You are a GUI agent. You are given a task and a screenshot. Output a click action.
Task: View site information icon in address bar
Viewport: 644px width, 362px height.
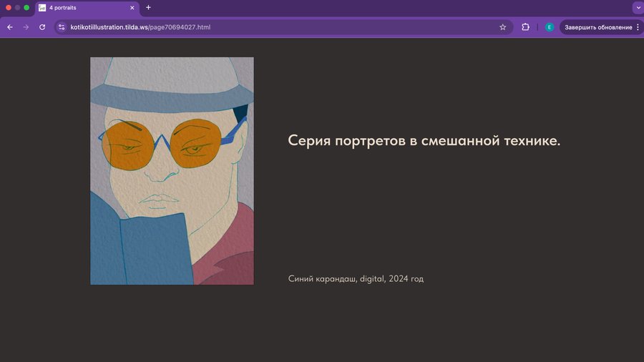click(x=62, y=27)
